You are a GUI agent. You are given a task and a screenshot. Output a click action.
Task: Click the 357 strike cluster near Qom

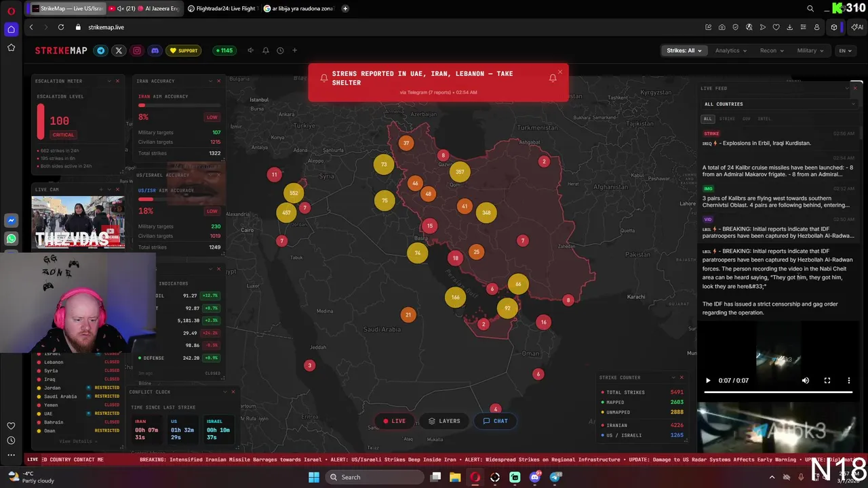(460, 171)
